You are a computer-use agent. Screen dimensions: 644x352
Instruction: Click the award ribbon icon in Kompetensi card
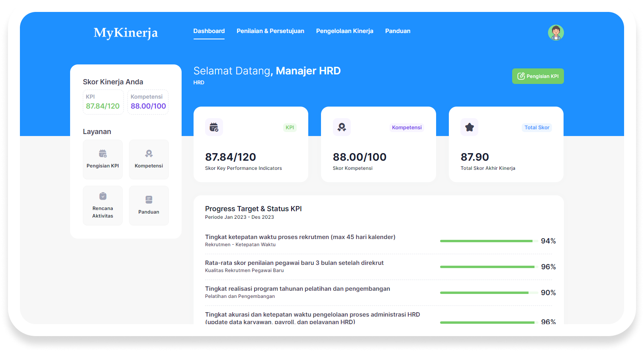342,127
